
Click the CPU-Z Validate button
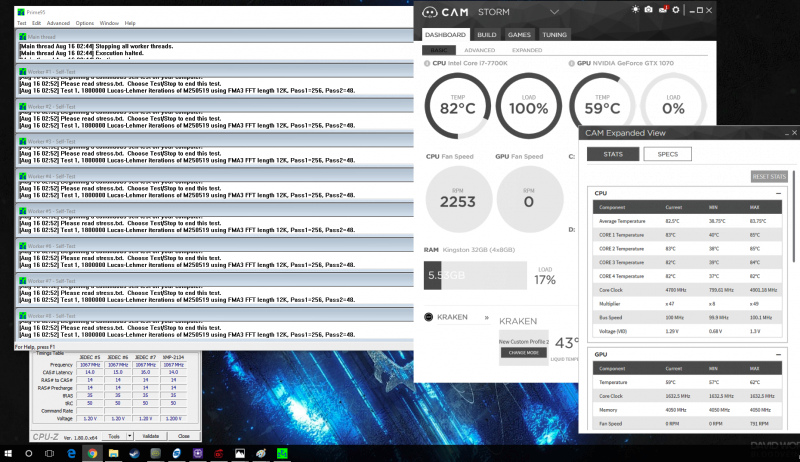[x=151, y=437]
